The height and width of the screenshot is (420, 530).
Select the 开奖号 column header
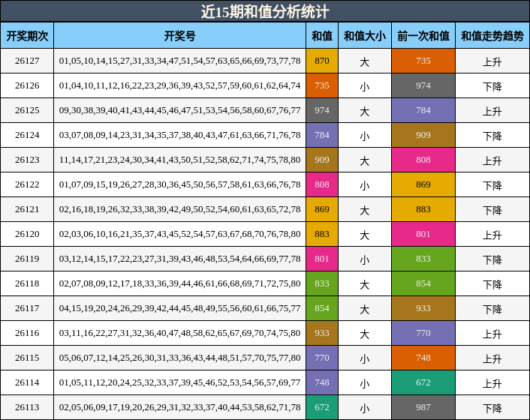tap(180, 35)
